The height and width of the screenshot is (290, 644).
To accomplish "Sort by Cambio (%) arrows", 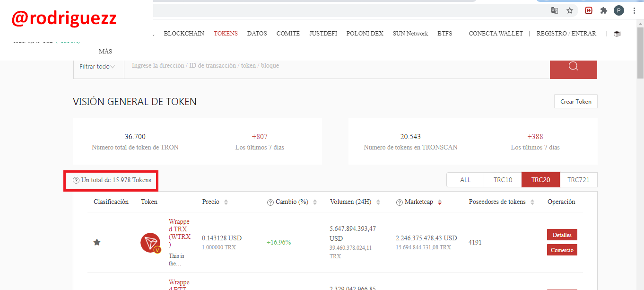I will [315, 202].
